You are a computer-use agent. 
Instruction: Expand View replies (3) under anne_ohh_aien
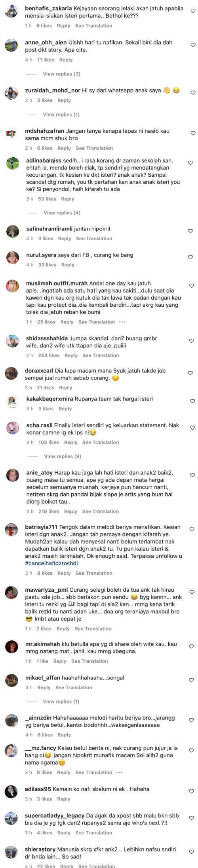pyautogui.click(x=61, y=74)
